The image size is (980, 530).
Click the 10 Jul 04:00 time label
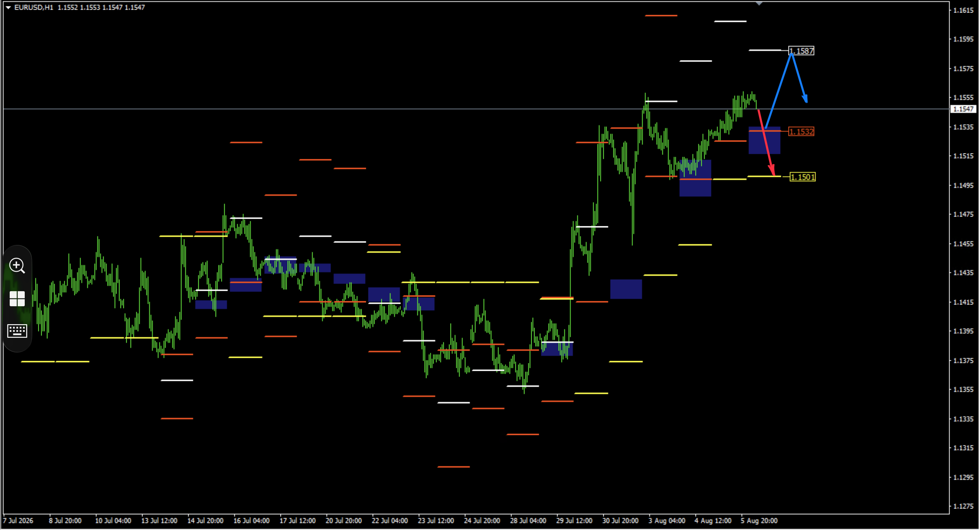tap(113, 520)
